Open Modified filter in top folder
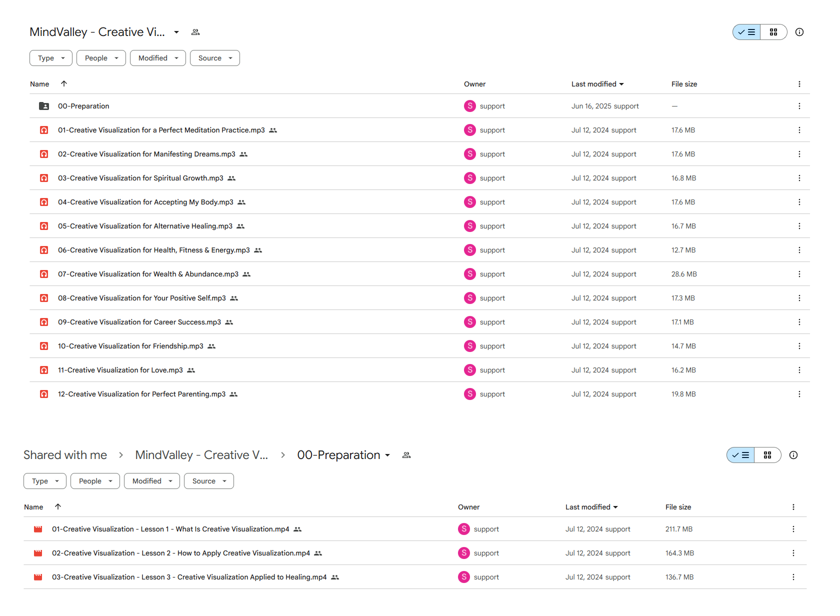This screenshot has height=616, width=840. 158,58
